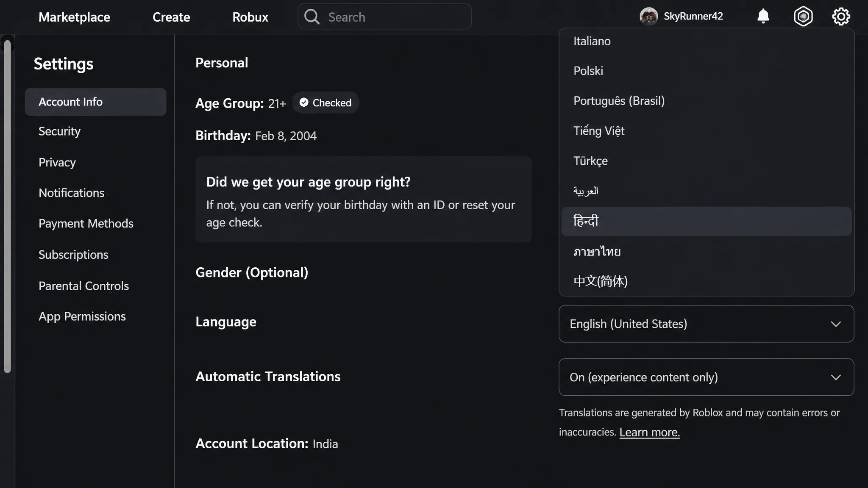
Task: Open Marketplace from the top navigation
Action: [x=74, y=17]
